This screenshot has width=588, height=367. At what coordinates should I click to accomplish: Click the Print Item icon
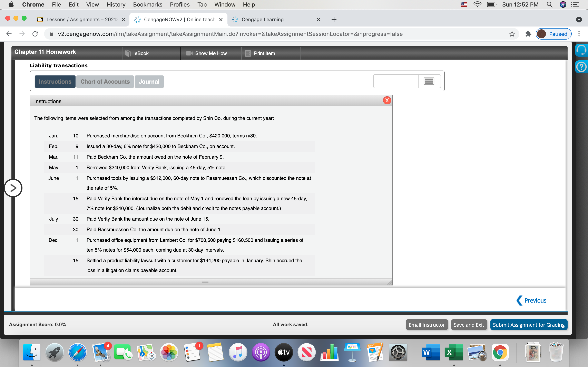(248, 53)
